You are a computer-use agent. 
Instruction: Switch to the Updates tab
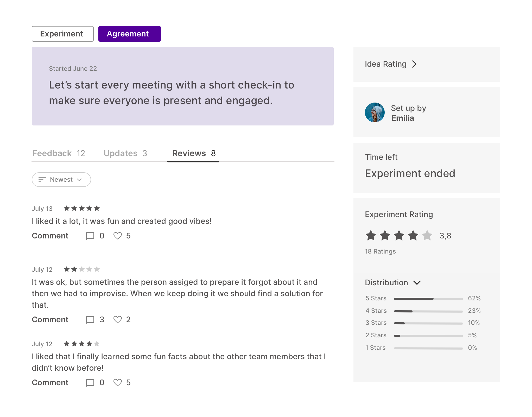click(125, 153)
